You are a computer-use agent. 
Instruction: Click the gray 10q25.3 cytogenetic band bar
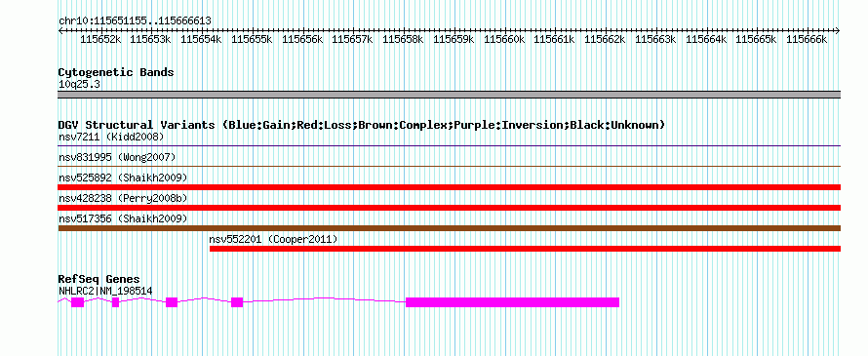coord(449,95)
